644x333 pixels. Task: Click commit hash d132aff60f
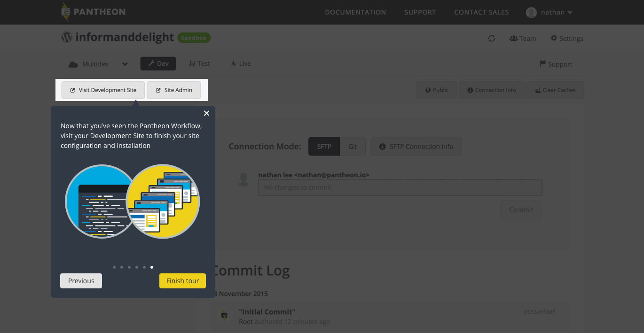(x=539, y=312)
